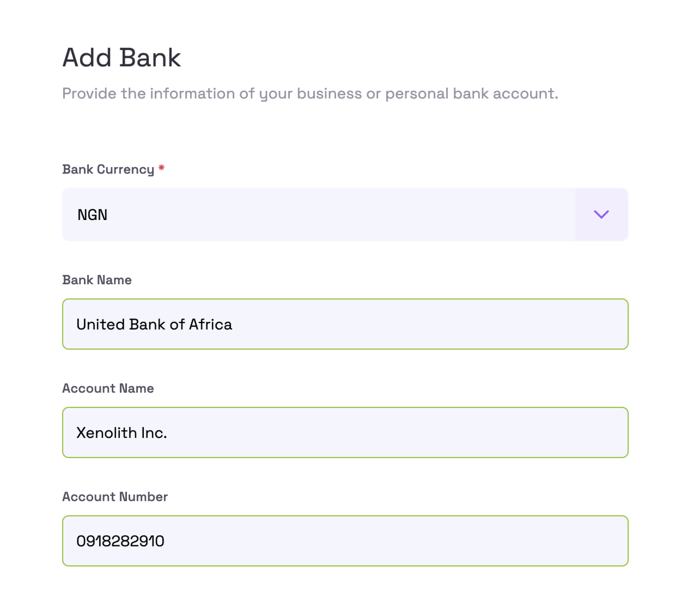
Task: Click the Bank Currency label
Action: (x=108, y=169)
